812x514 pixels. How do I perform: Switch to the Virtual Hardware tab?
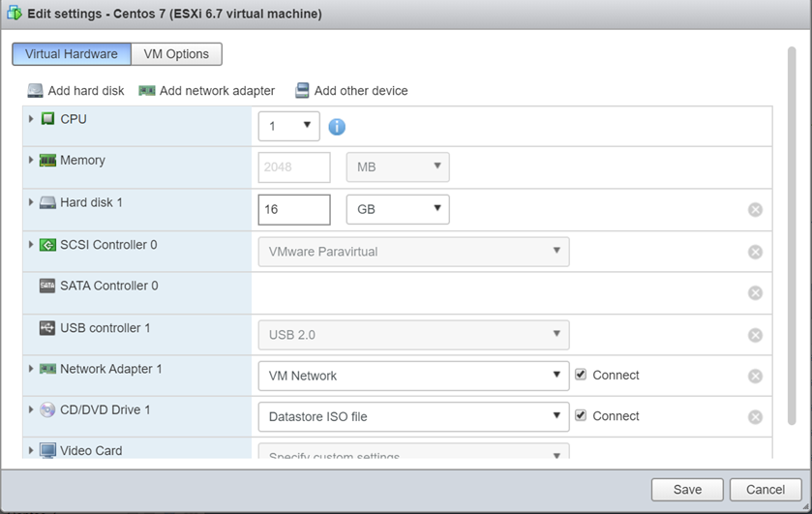pyautogui.click(x=72, y=54)
